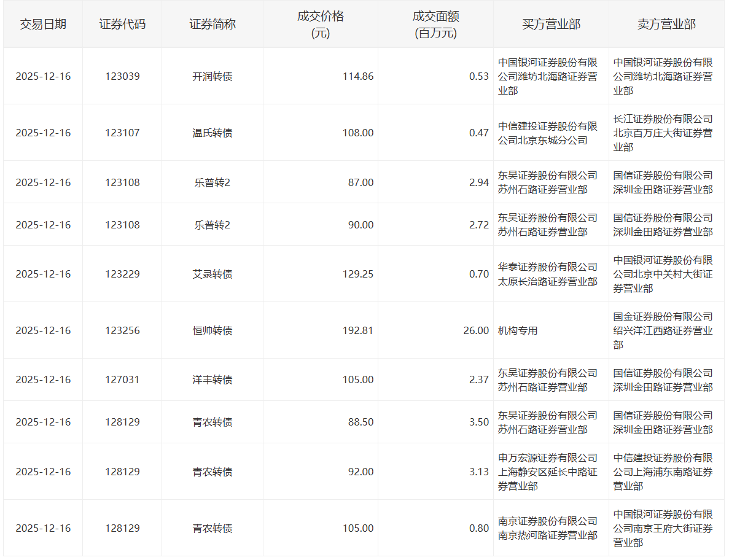Click the 卖方营业部 column header

click(666, 24)
